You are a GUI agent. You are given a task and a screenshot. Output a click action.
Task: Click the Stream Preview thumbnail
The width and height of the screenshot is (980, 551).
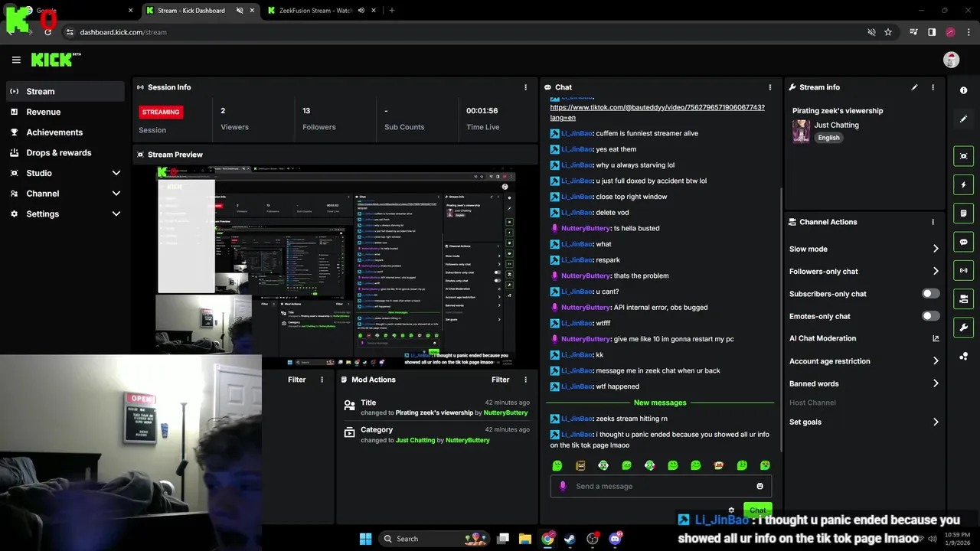(x=336, y=266)
